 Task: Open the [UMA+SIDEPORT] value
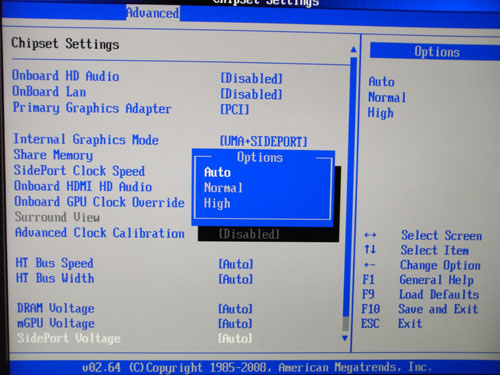click(x=263, y=141)
